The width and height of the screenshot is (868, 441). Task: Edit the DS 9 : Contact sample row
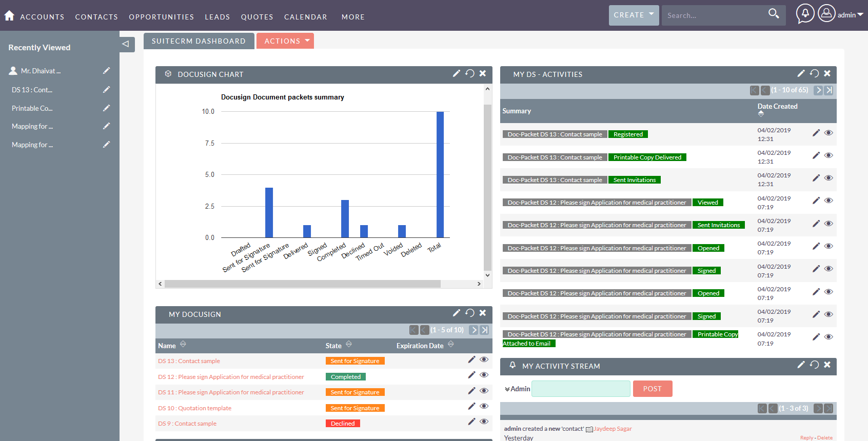(471, 422)
